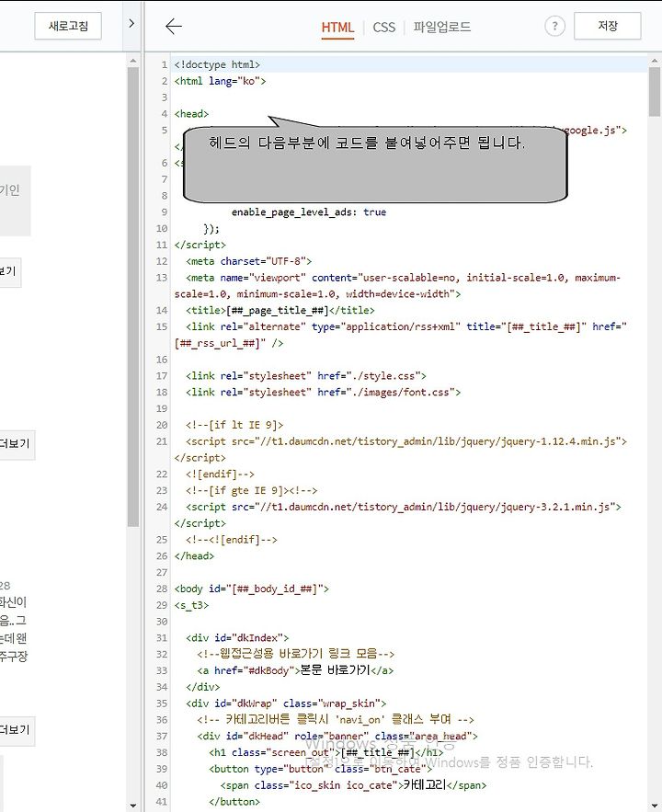This screenshot has height=812, width=662.
Task: Click the closing </div> tag on line 34
Action: pos(202,688)
